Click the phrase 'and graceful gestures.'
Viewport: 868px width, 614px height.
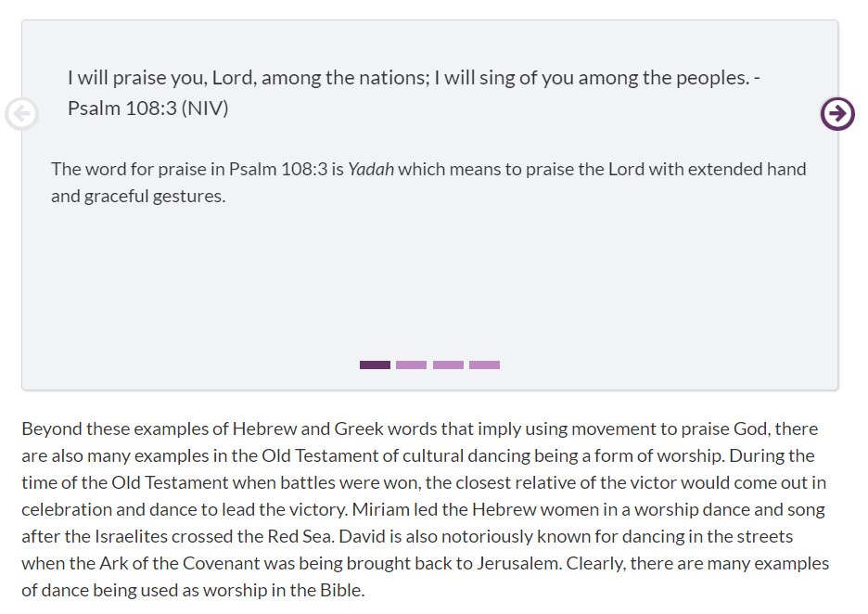tap(138, 196)
